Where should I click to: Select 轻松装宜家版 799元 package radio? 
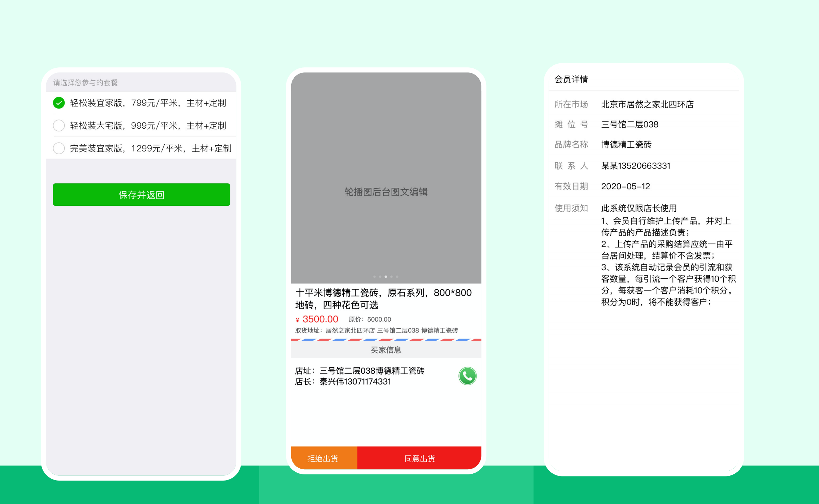point(59,103)
